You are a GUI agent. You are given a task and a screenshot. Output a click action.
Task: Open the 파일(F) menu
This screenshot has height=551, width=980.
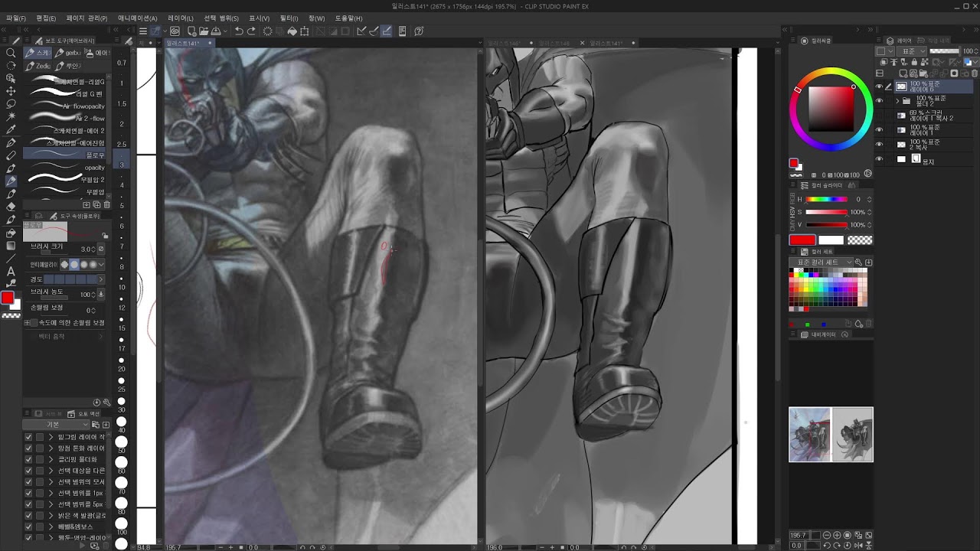15,18
